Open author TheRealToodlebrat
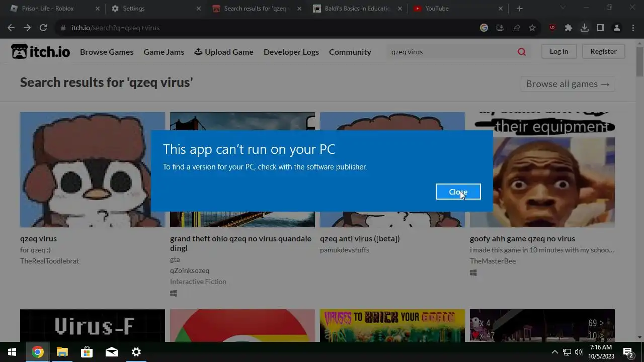The width and height of the screenshot is (644, 362). point(49,261)
